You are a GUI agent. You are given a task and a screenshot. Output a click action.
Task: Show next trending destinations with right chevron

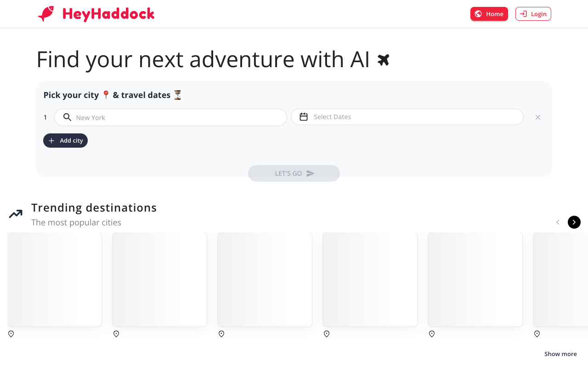point(574,222)
